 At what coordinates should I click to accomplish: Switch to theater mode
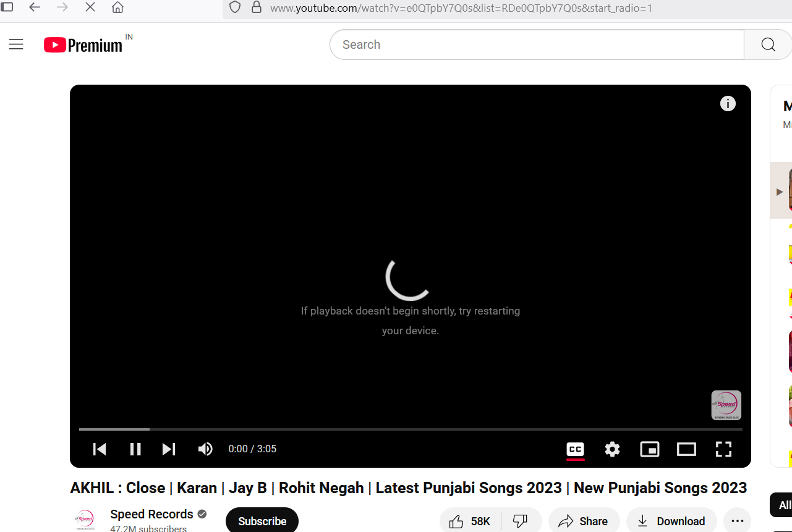(686, 449)
